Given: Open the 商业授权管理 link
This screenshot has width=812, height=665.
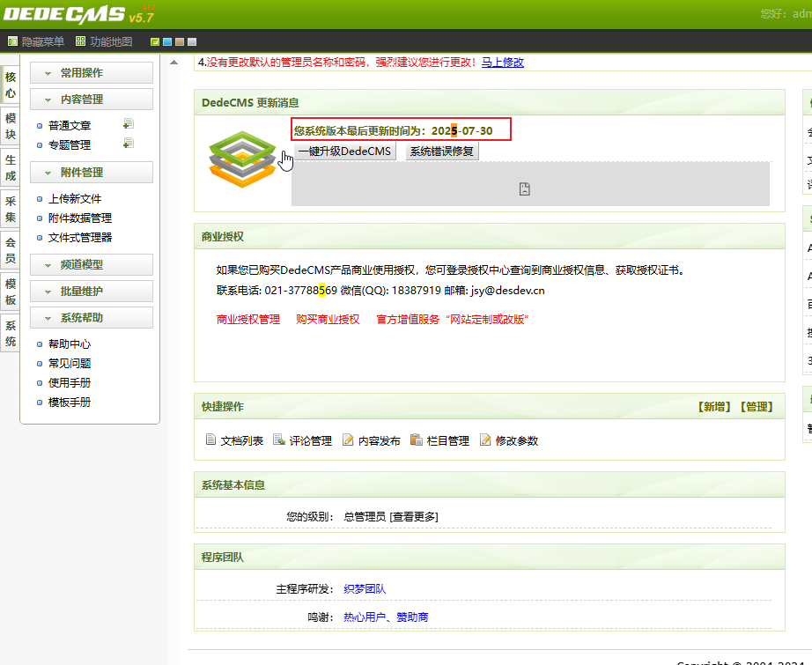Looking at the screenshot, I should point(248,320).
